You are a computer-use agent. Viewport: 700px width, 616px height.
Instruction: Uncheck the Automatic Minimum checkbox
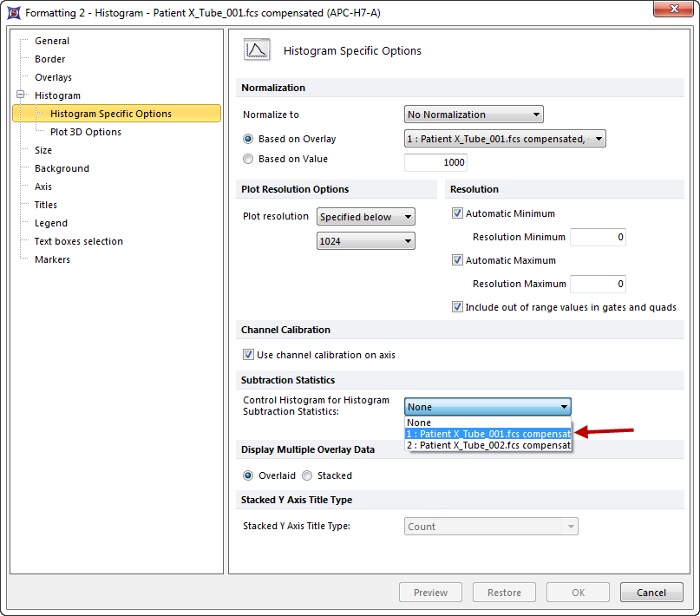(458, 213)
